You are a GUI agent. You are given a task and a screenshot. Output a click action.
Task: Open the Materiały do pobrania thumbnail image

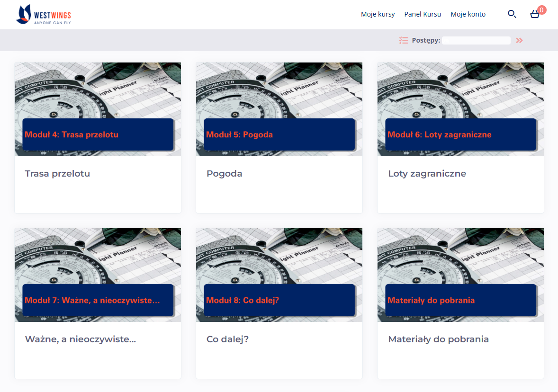(460, 275)
